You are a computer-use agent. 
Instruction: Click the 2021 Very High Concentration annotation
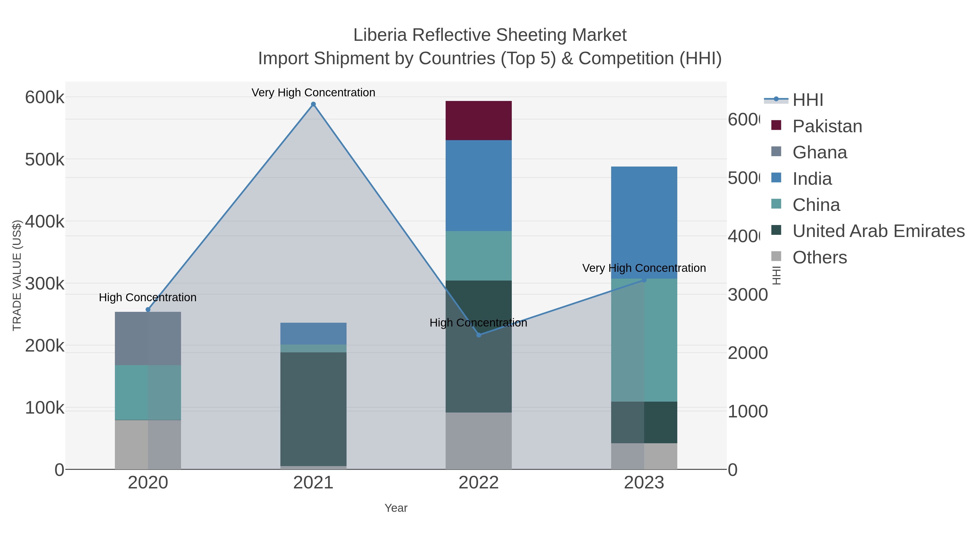point(314,93)
